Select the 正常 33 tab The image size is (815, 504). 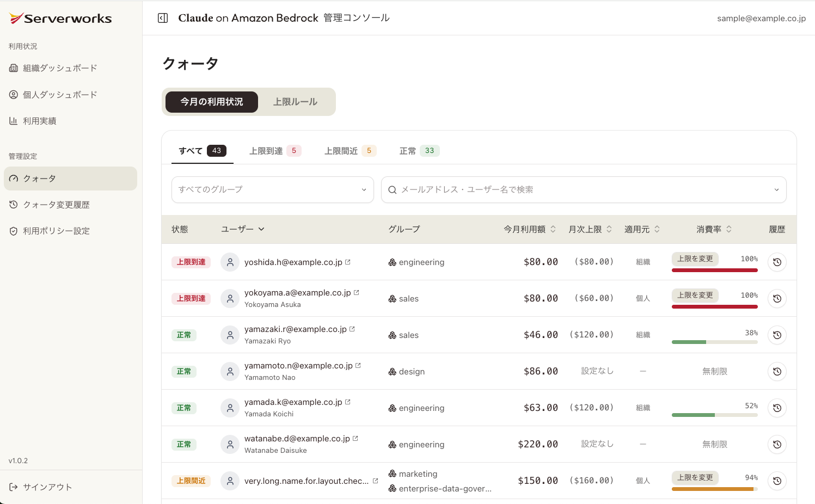[419, 151]
